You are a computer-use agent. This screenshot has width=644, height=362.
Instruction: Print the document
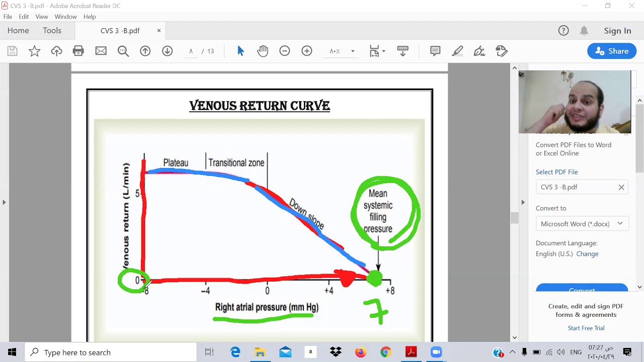(78, 51)
